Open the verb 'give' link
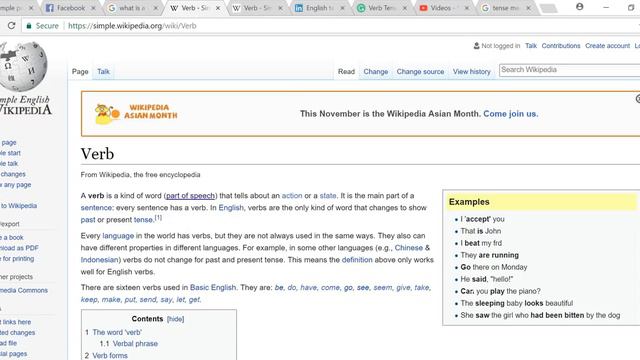Screen dimensions: 640x360 (x=403, y=287)
